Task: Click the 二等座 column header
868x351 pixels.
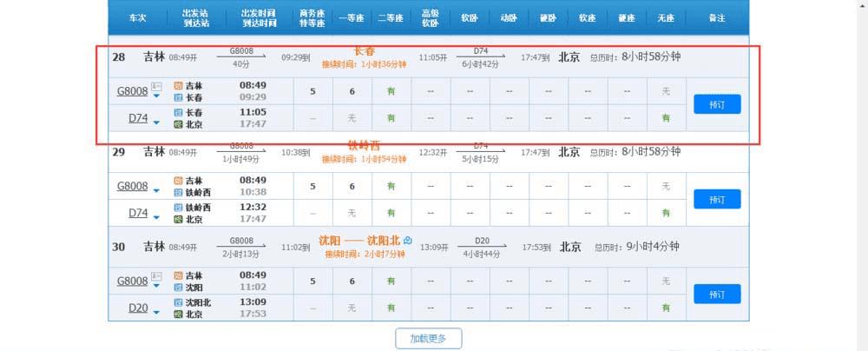Action: click(391, 18)
